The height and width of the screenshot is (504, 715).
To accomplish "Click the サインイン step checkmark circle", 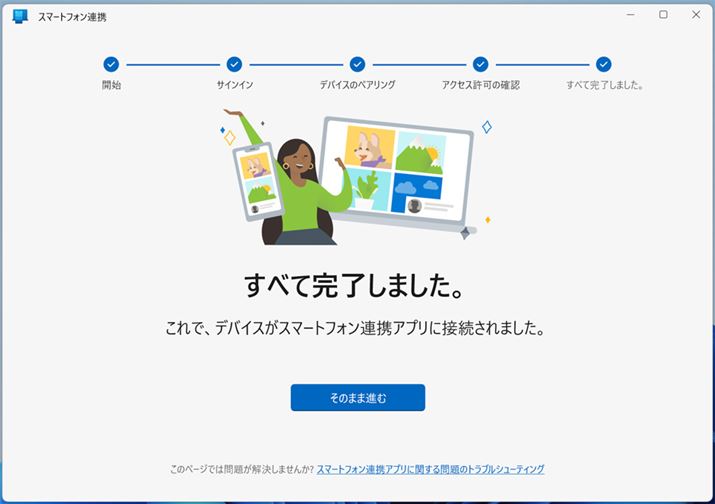I will (234, 64).
